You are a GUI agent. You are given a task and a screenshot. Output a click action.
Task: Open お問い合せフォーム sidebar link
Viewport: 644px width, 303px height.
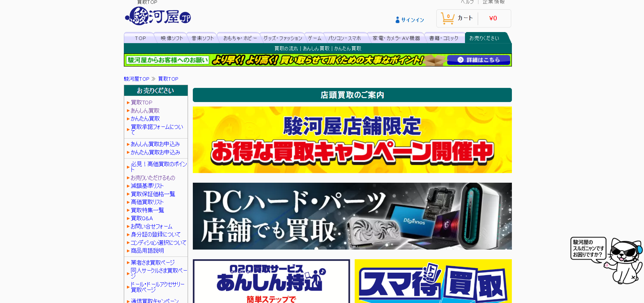click(151, 226)
